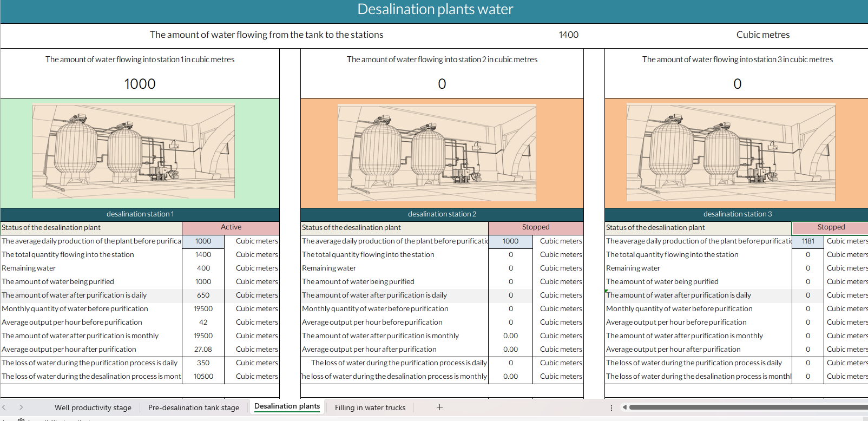Click station 3 'Remaining water' label
The height and width of the screenshot is (421, 868).
coord(633,268)
